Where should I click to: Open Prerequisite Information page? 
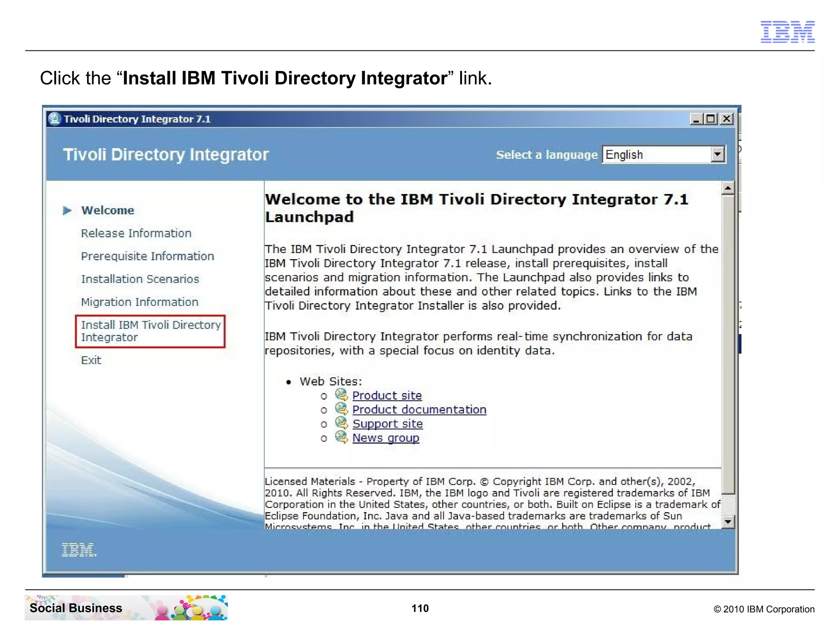tap(148, 256)
